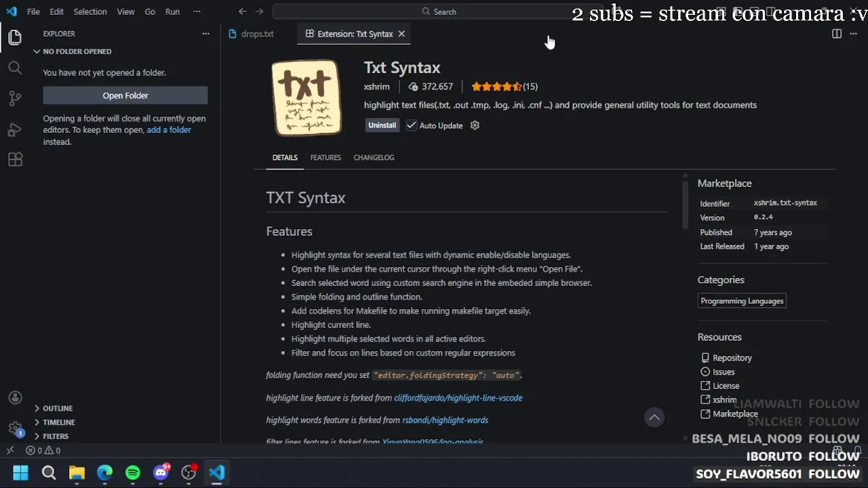Viewport: 868px width, 488px height.
Task: Close the Txt Syntax extension tab
Action: click(x=401, y=34)
